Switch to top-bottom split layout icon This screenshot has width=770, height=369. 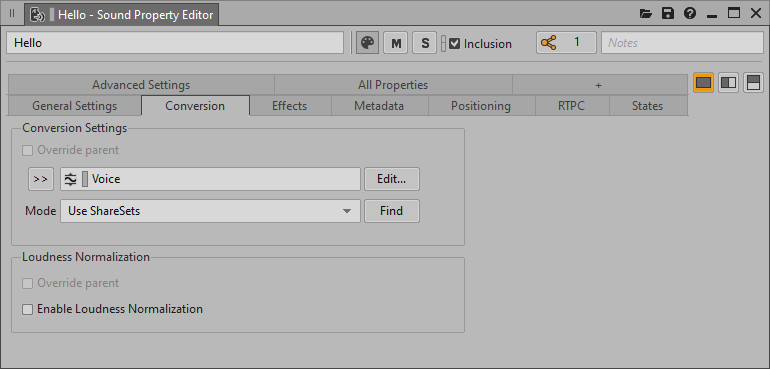coord(753,83)
